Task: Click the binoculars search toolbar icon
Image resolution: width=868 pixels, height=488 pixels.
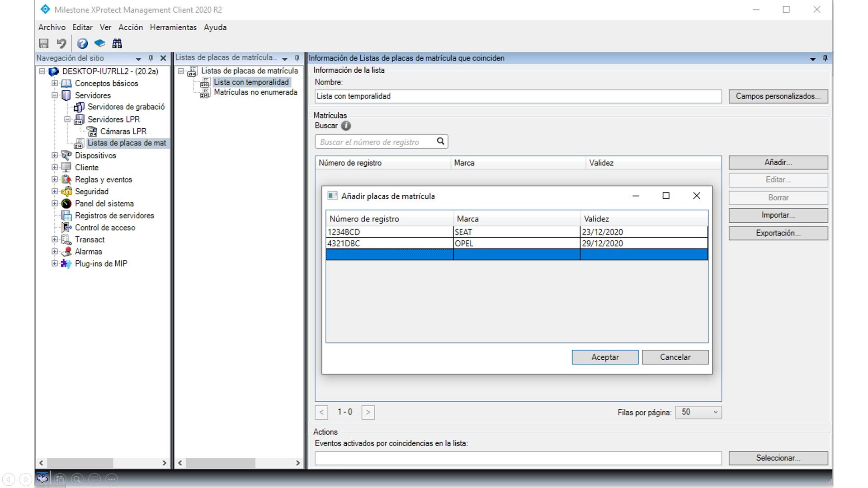Action: pos(117,43)
